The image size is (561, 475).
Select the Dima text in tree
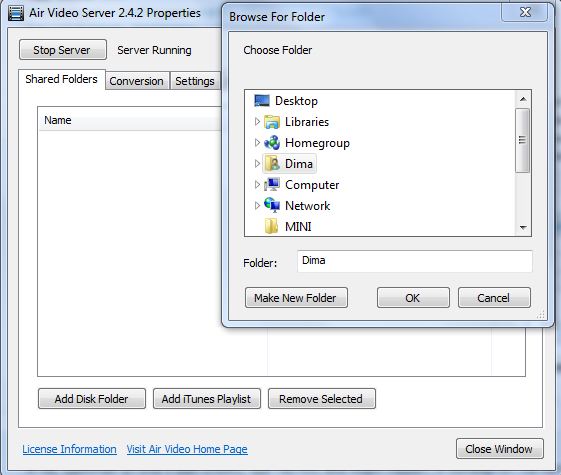point(299,164)
